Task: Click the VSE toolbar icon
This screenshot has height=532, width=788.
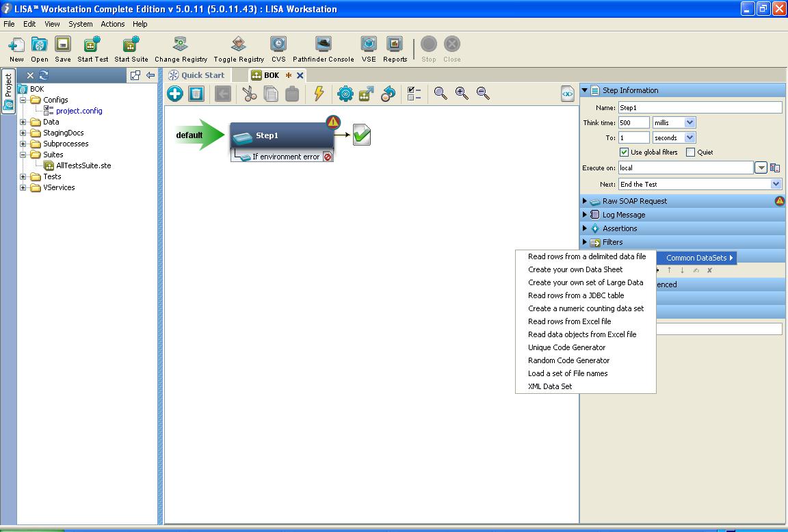Action: (x=369, y=44)
